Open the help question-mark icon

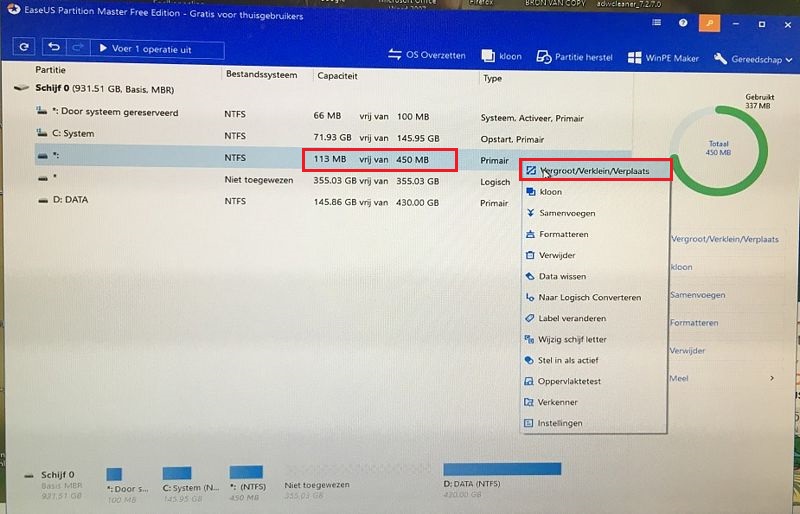(x=683, y=23)
